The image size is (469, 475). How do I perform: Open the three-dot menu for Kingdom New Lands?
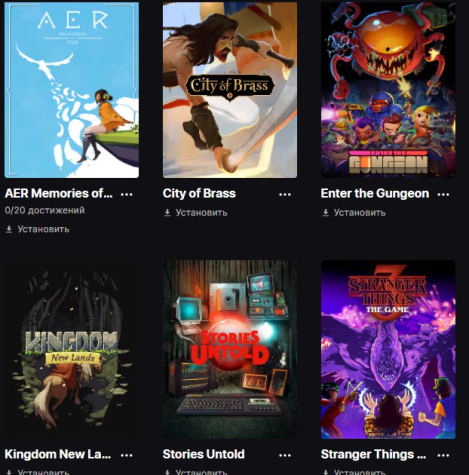click(x=126, y=455)
